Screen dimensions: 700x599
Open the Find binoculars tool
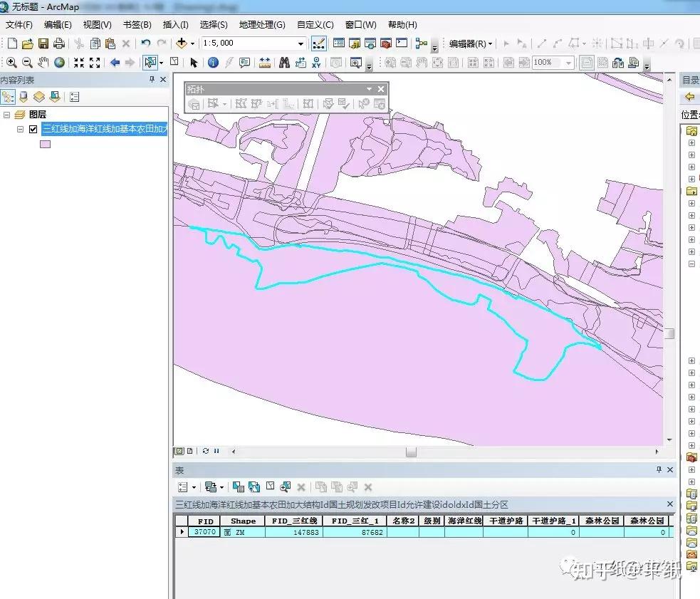[x=284, y=63]
